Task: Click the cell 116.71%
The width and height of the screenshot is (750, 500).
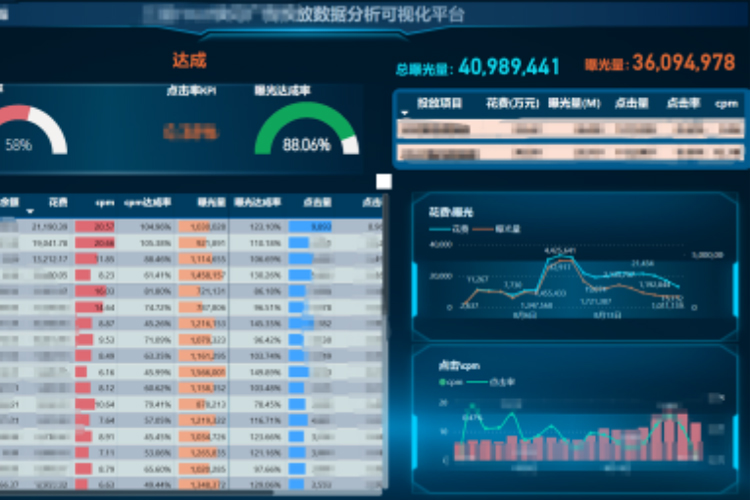Action: [265, 421]
